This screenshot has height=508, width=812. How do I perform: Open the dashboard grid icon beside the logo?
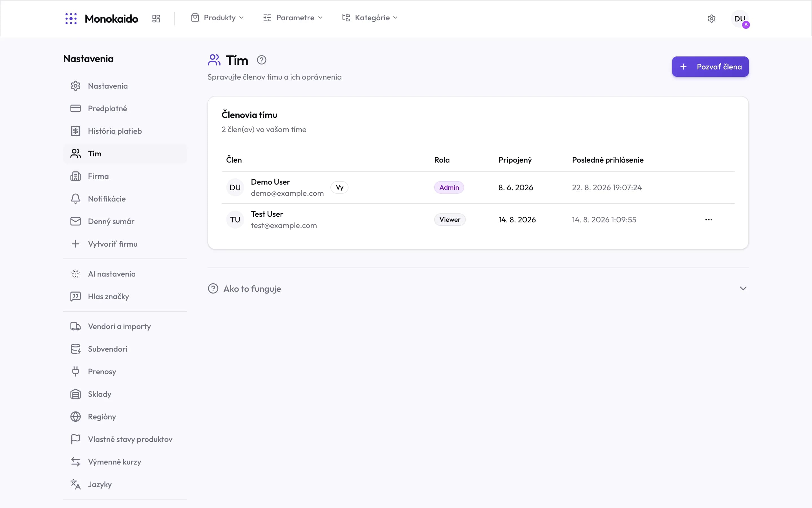tap(156, 18)
